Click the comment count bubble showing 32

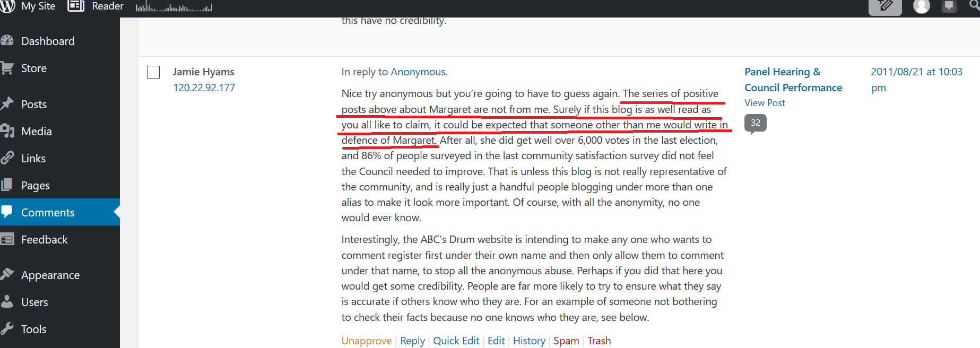pyautogui.click(x=755, y=123)
